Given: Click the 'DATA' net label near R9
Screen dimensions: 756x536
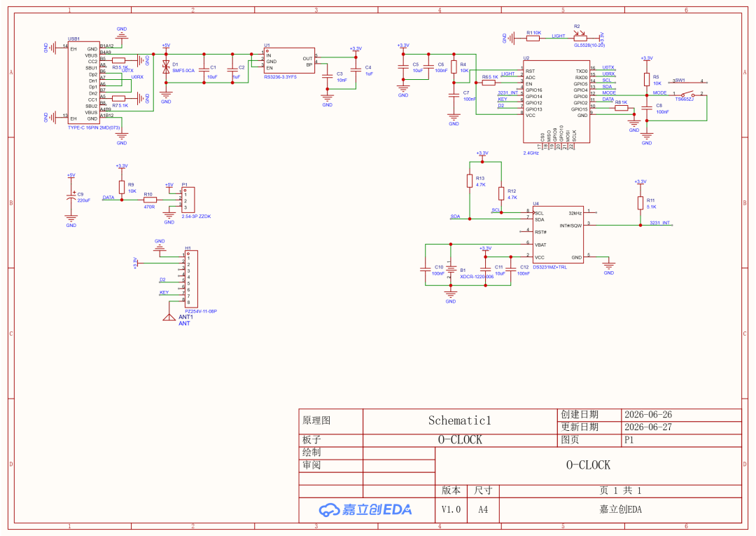Looking at the screenshot, I should (x=108, y=198).
